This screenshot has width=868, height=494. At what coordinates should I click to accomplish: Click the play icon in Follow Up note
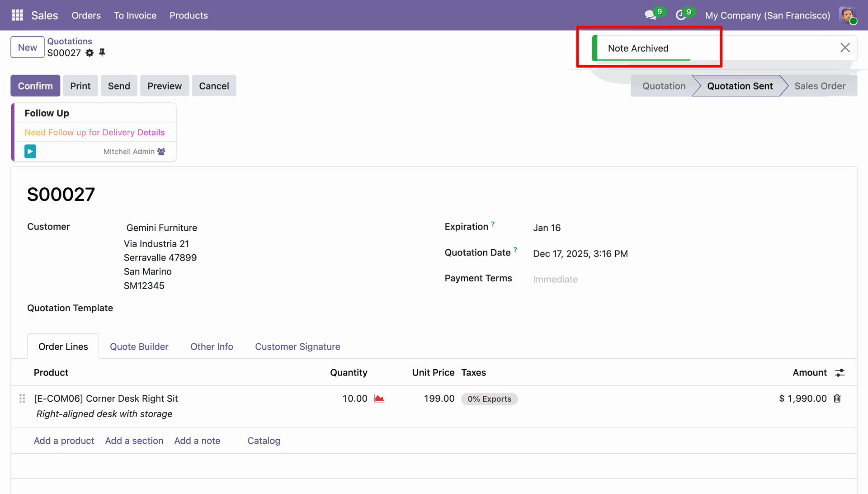point(30,151)
